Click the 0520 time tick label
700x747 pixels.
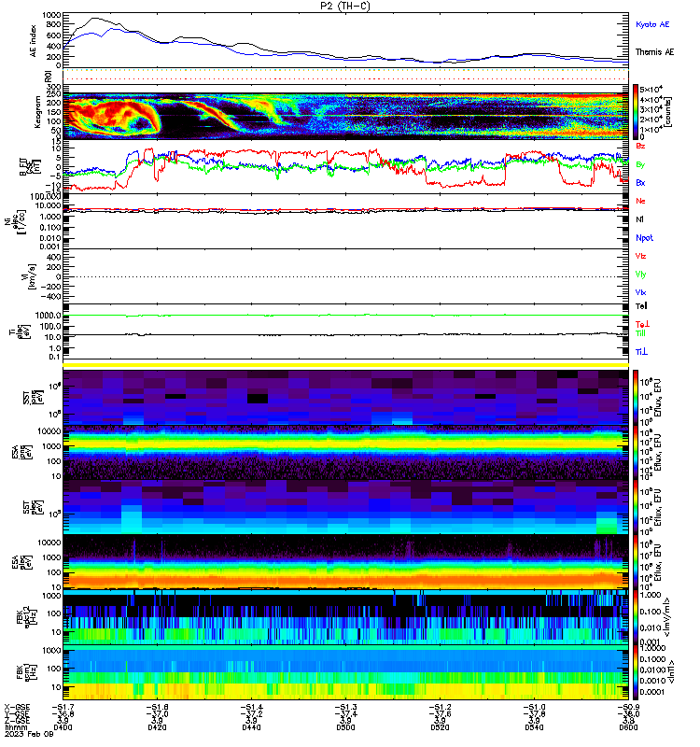(x=440, y=728)
